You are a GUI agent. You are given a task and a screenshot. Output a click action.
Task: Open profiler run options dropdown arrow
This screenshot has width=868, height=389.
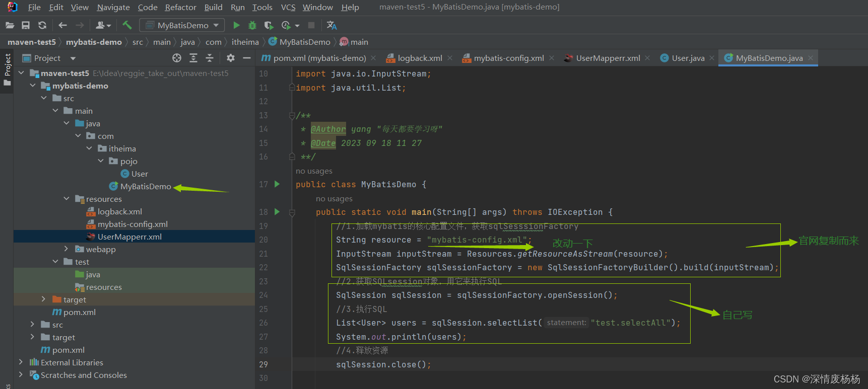(x=297, y=26)
